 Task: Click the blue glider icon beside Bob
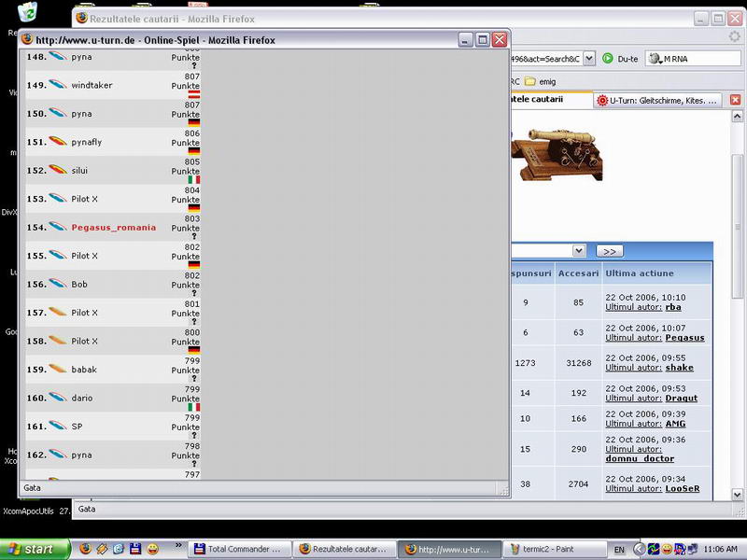point(58,284)
